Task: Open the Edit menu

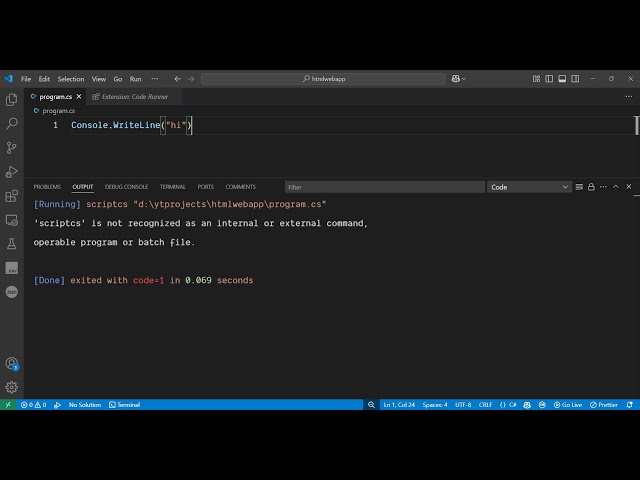Action: [x=44, y=79]
